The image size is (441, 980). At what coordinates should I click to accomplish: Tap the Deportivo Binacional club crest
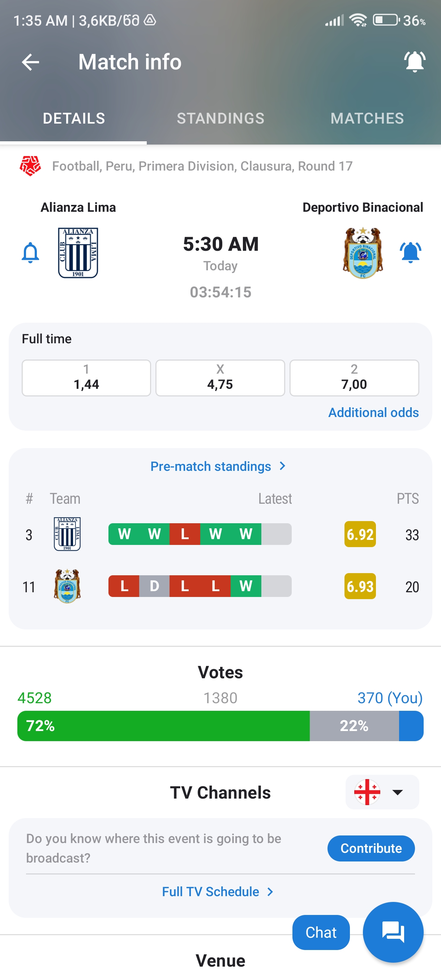[x=363, y=253]
